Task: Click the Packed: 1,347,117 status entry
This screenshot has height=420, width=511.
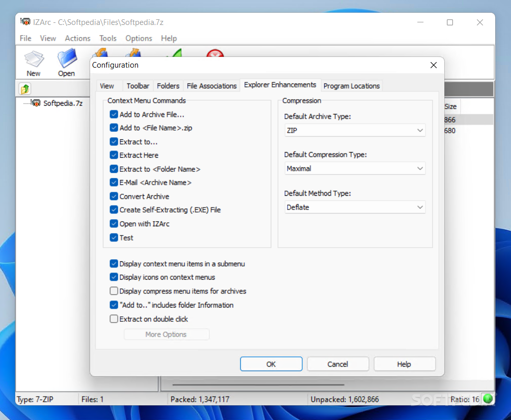Action: [200, 399]
